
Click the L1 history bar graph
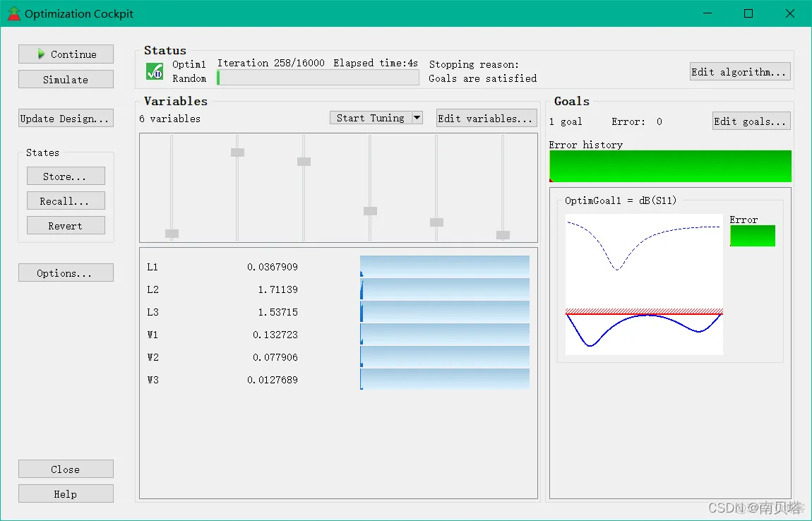[445, 266]
